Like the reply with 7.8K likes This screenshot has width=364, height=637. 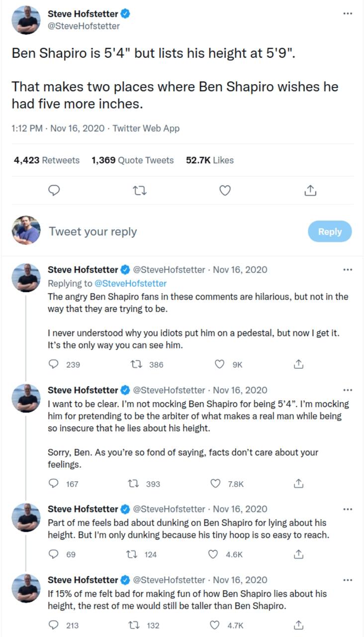click(216, 483)
